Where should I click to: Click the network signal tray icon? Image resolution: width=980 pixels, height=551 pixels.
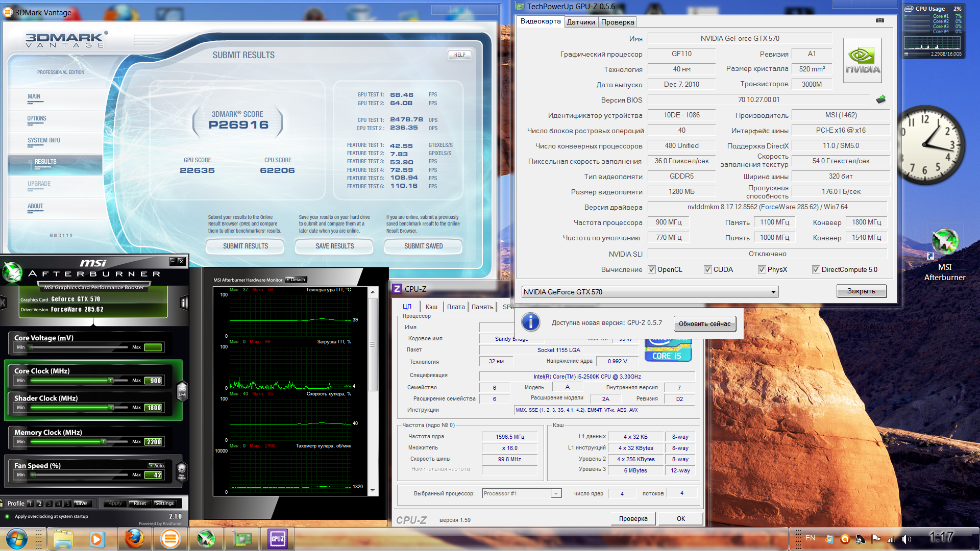click(891, 539)
